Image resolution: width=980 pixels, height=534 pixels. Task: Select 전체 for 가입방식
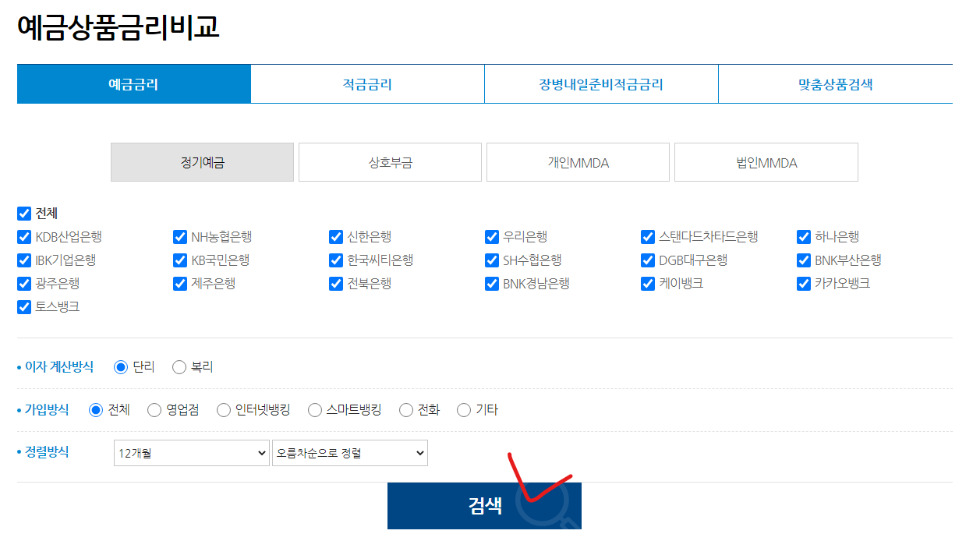point(96,410)
